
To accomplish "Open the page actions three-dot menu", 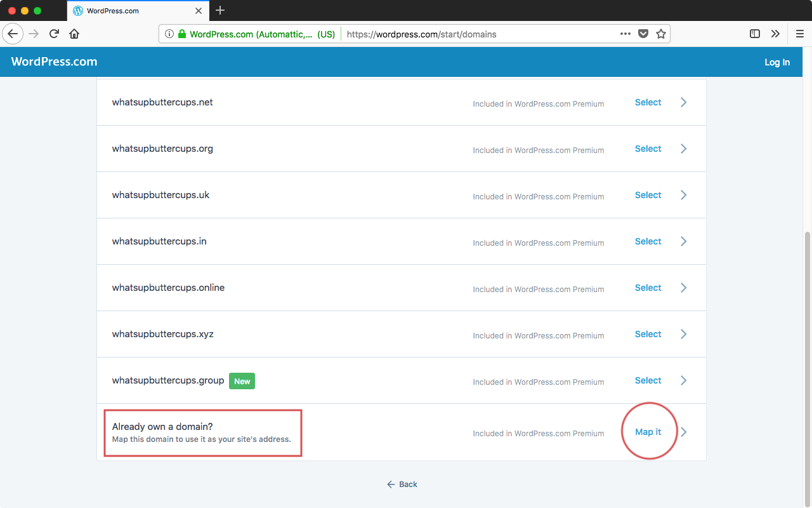I will (625, 34).
